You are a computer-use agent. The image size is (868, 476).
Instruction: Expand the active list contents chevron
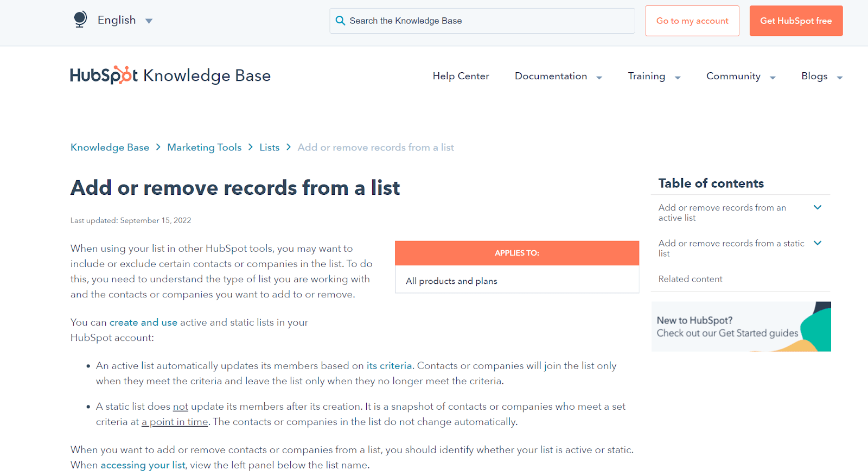[818, 207]
